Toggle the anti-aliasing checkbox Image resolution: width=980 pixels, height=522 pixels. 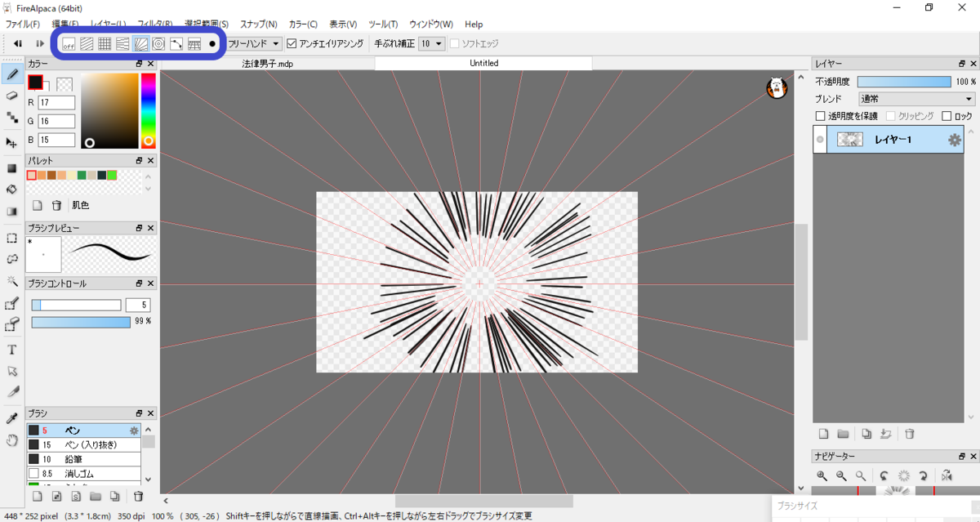(292, 43)
